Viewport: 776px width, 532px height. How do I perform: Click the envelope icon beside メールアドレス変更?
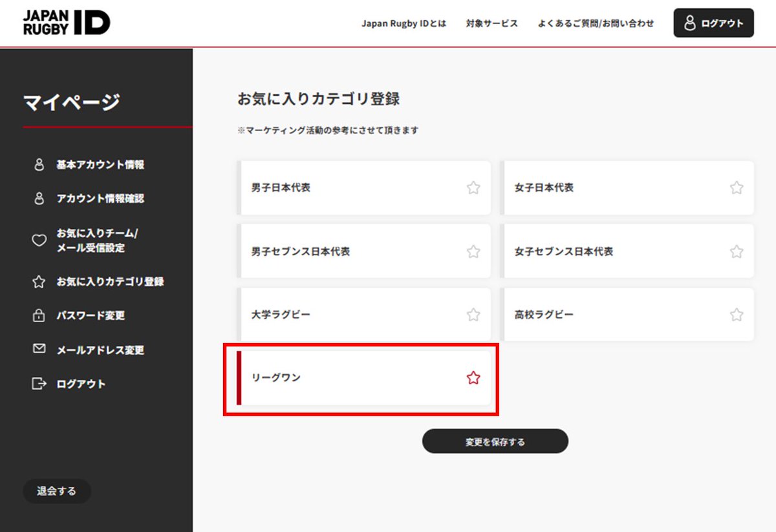tap(39, 349)
